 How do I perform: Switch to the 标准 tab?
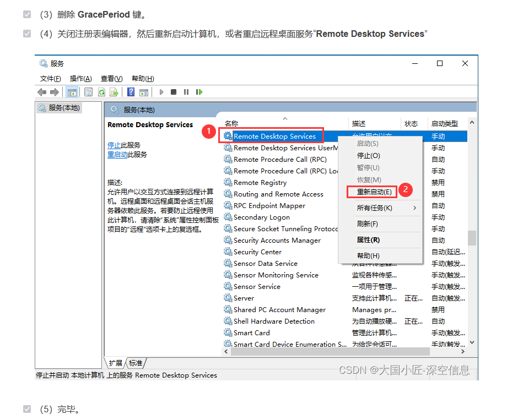click(x=136, y=363)
